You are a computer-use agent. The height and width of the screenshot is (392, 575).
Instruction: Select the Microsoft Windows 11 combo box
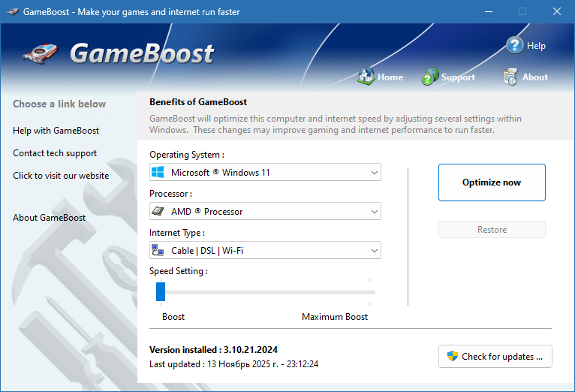pyautogui.click(x=265, y=172)
